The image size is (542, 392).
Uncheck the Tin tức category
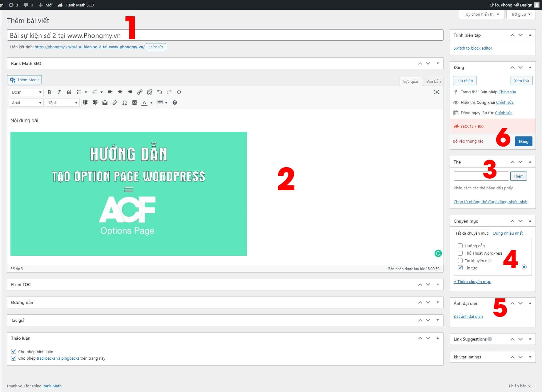click(460, 268)
